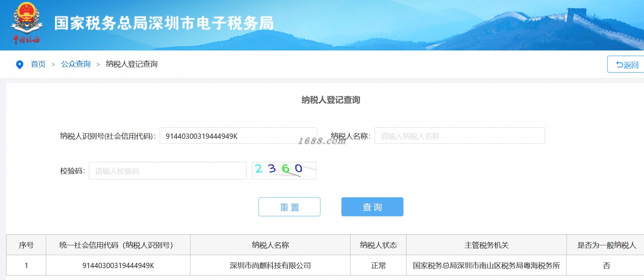Click the 纳税人名称 column header
644x280 pixels.
click(270, 245)
